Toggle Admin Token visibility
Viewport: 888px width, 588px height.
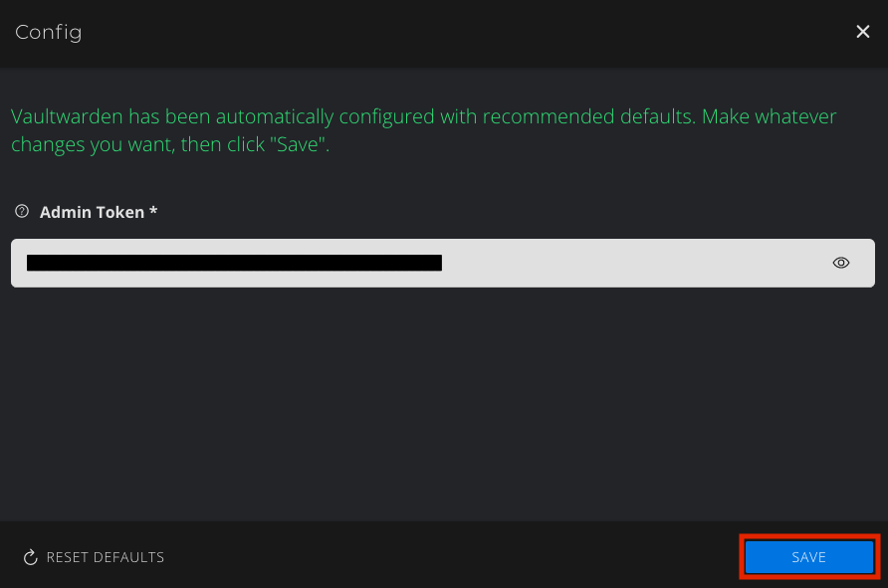pos(841,263)
